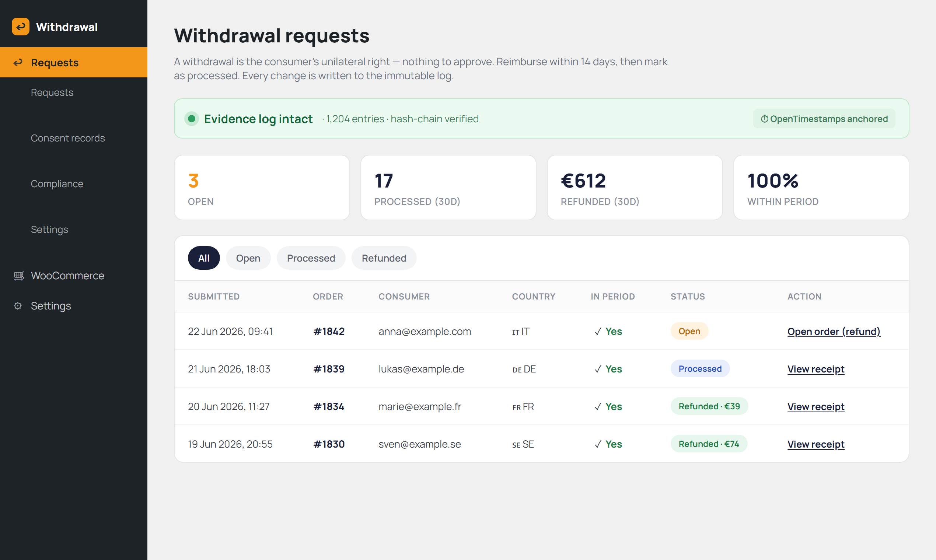Open Consent records in sidebar
This screenshot has height=560, width=936.
(x=68, y=138)
